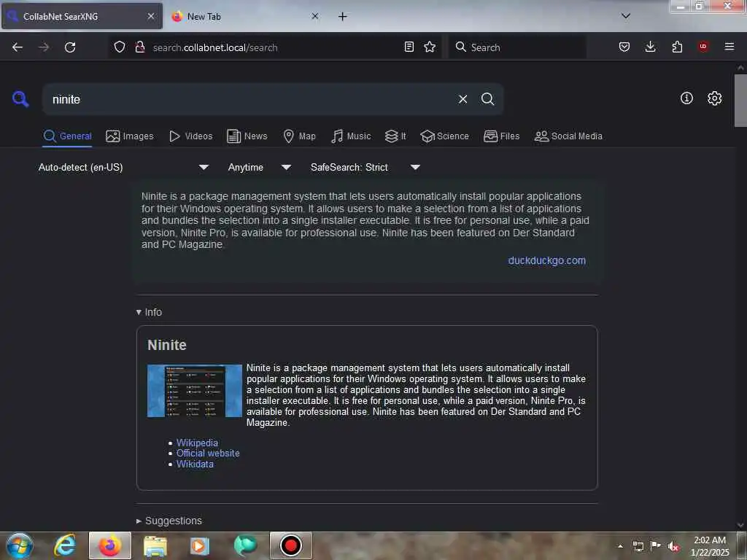Open a new browser tab

pyautogui.click(x=343, y=17)
